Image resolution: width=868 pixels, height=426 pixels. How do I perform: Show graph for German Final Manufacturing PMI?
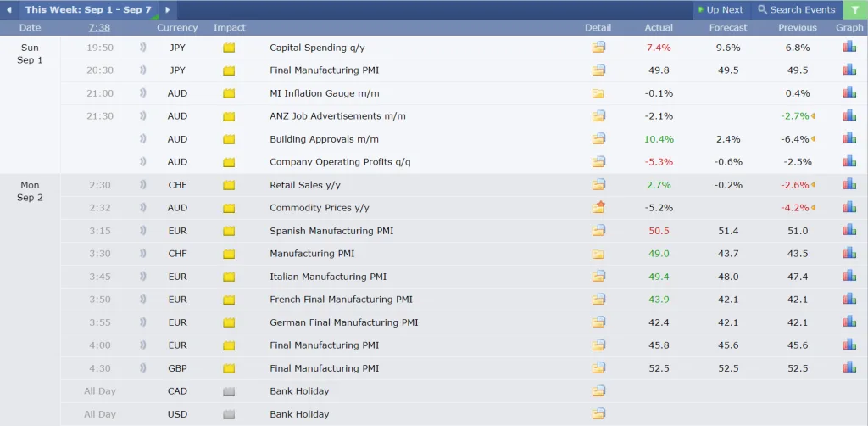849,322
